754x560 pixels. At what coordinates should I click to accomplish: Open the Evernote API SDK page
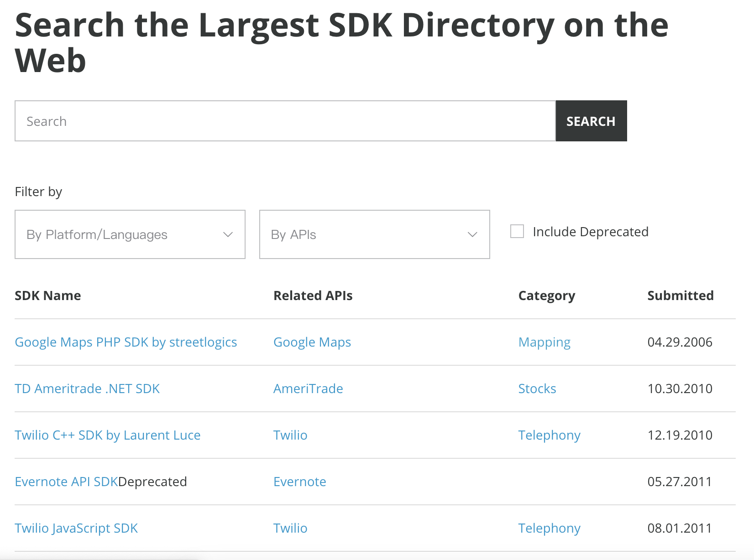coord(66,482)
